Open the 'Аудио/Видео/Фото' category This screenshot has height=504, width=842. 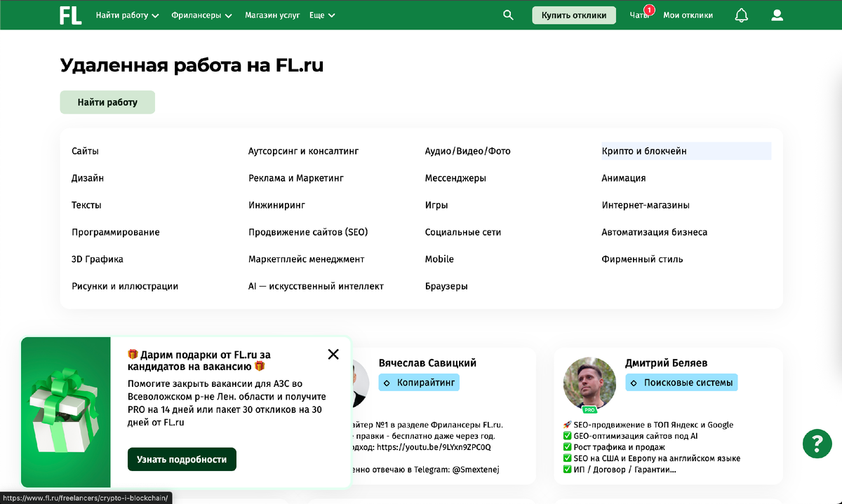pos(468,151)
